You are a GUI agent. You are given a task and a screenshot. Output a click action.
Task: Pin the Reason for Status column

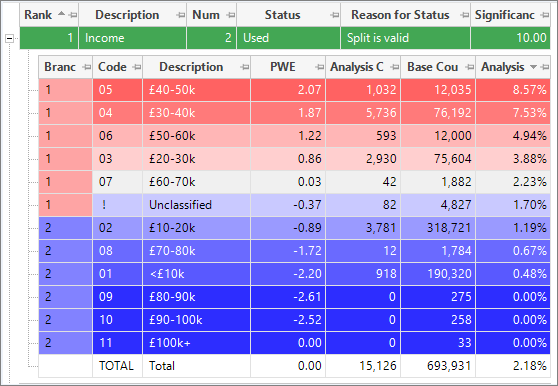[464, 15]
